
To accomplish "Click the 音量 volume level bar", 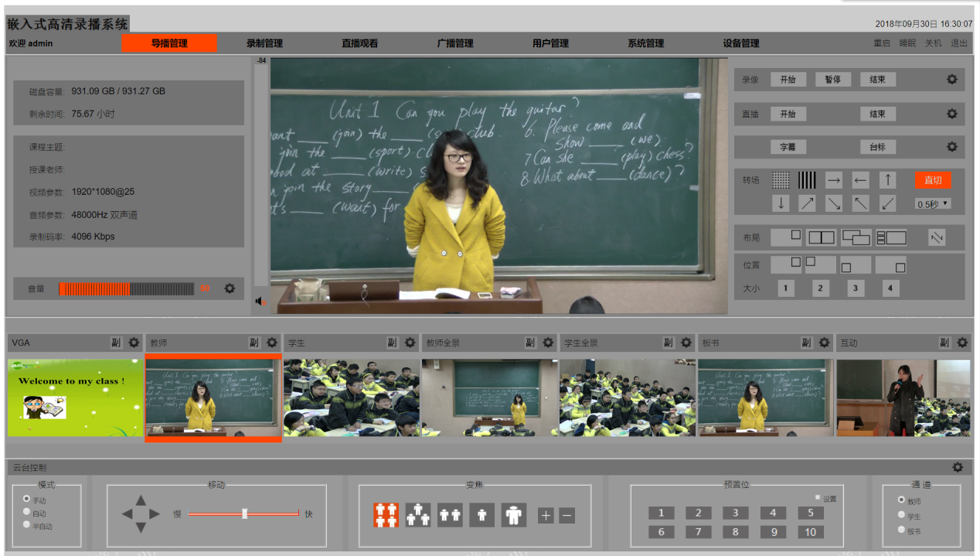I will (127, 288).
